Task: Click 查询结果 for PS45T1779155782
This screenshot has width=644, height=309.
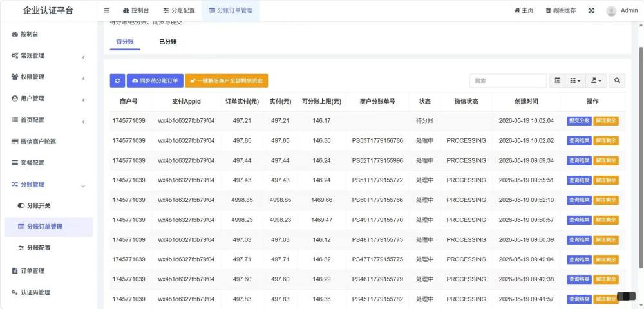Action: 579,299
